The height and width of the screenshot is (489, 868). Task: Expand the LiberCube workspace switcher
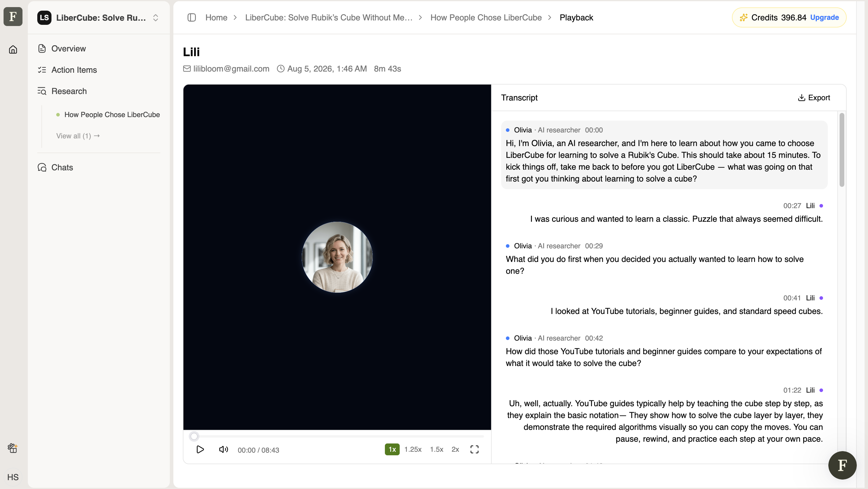(x=155, y=17)
